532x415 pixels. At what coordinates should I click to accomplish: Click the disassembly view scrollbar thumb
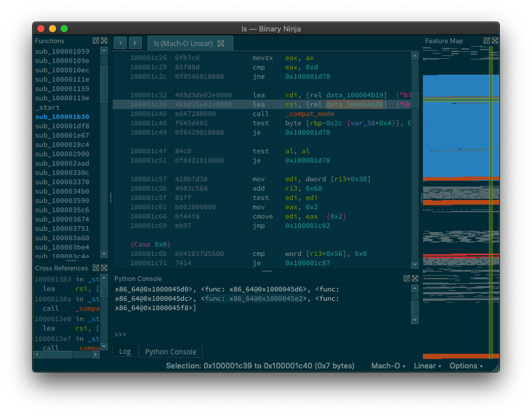415,99
